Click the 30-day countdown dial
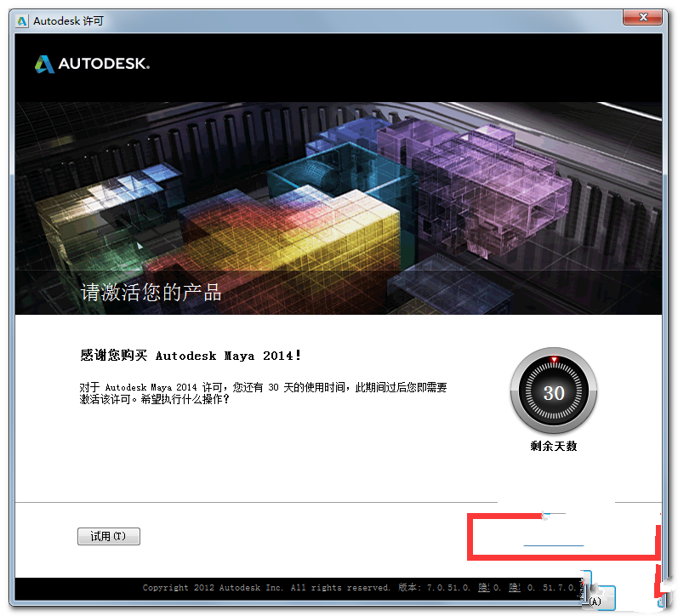The image size is (678, 616). pyautogui.click(x=554, y=391)
